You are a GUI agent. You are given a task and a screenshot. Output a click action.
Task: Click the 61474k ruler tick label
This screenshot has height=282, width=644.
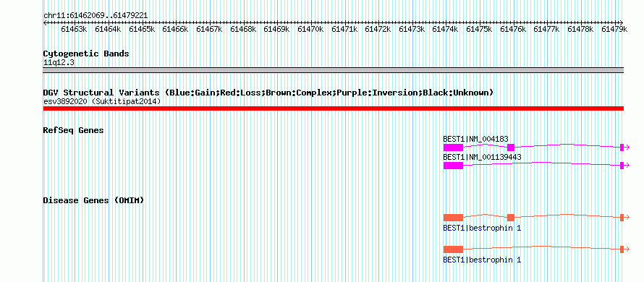click(446, 29)
